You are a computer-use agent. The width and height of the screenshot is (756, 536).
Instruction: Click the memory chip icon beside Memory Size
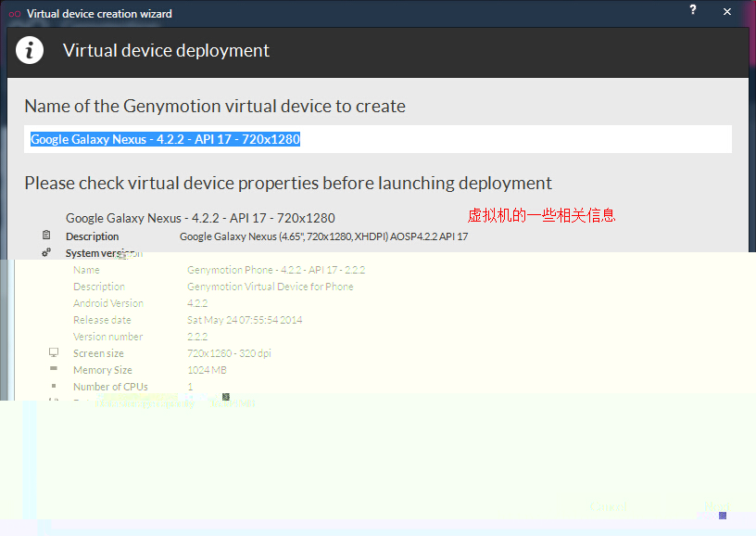click(54, 368)
